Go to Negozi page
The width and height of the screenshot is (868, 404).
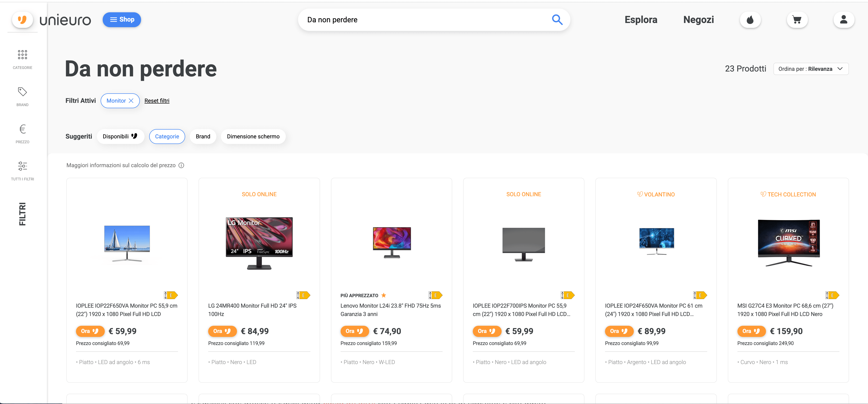(698, 20)
